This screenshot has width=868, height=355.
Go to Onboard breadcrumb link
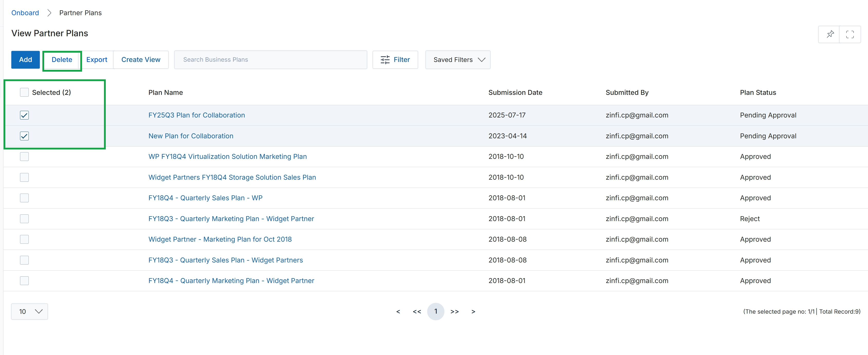[25, 13]
